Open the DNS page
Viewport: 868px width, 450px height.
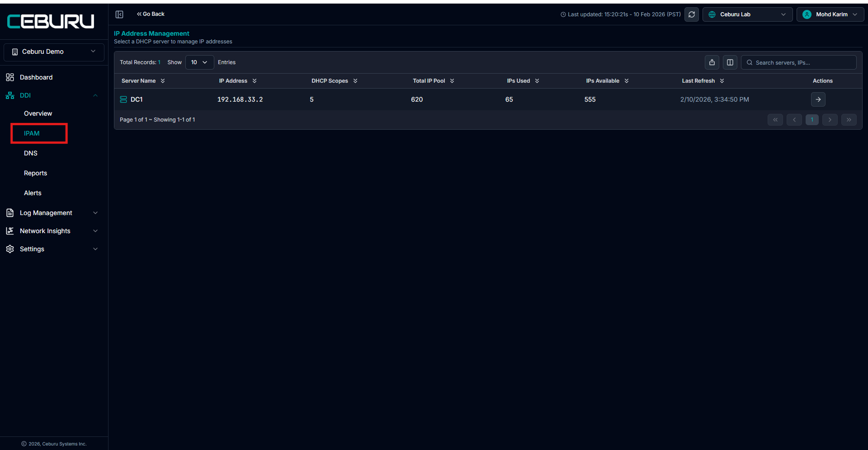coord(31,153)
